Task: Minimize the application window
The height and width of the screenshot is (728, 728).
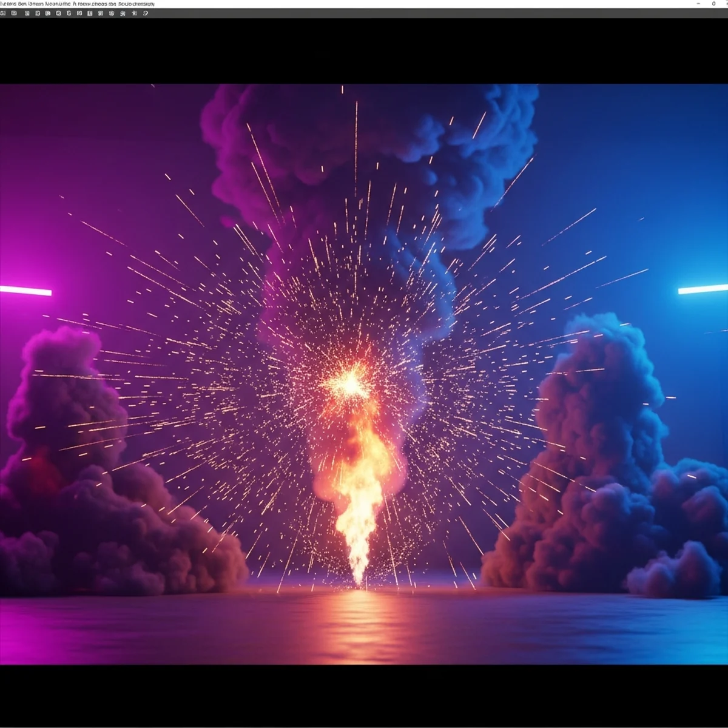Action: coord(698,4)
